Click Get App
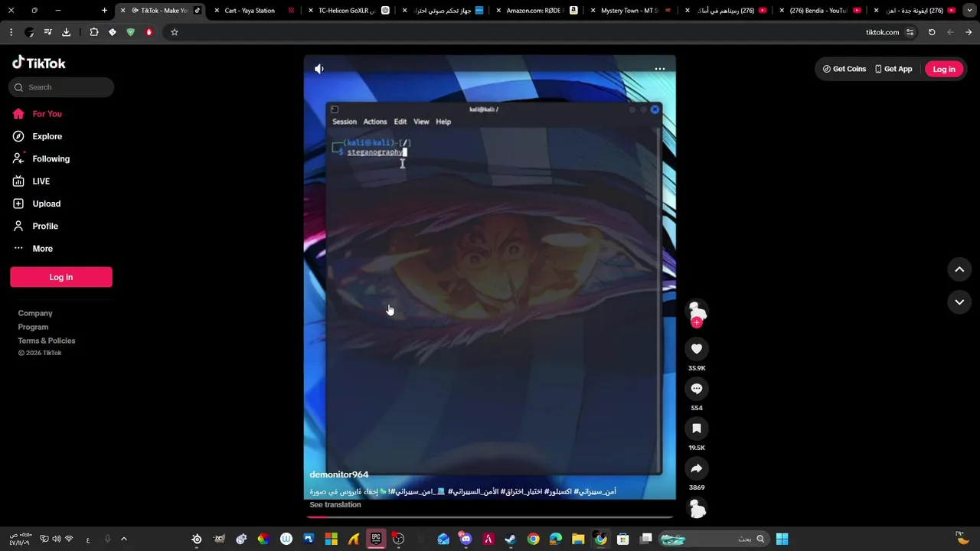 893,69
